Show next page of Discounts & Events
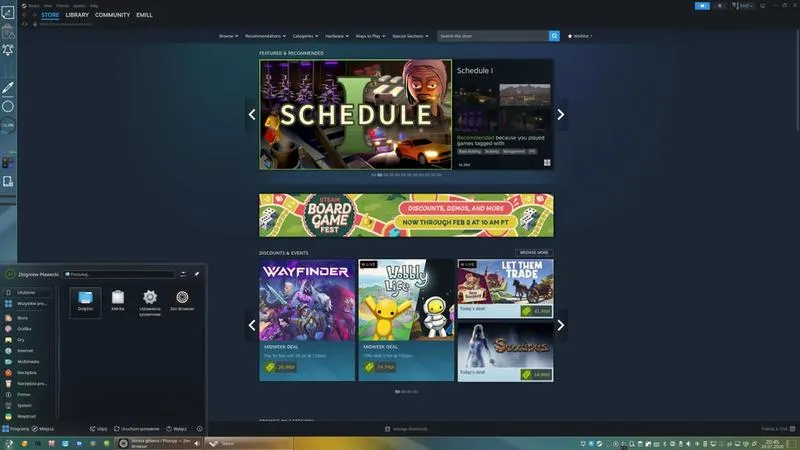This screenshot has width=800, height=450. pyautogui.click(x=561, y=325)
